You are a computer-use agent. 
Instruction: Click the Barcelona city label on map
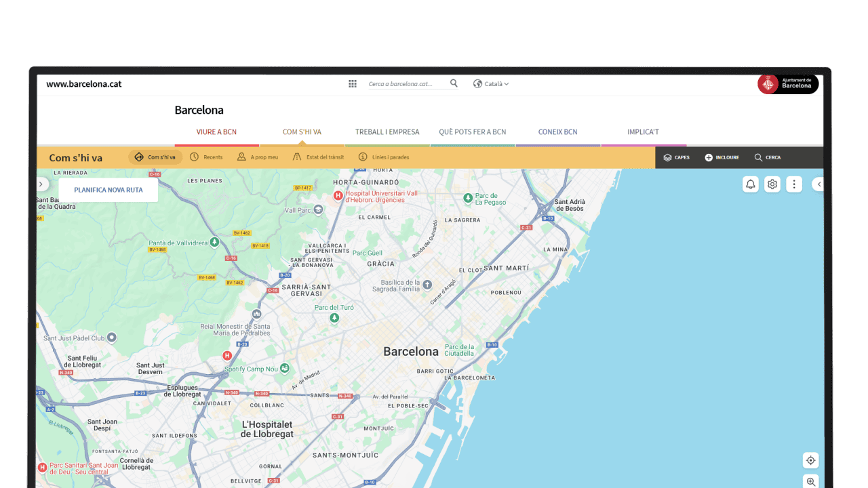click(411, 351)
